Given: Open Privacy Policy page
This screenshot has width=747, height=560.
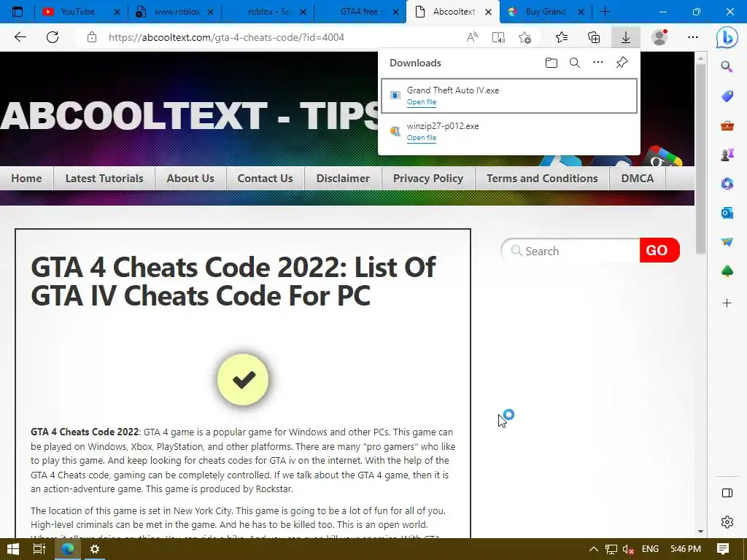Looking at the screenshot, I should click(428, 179).
